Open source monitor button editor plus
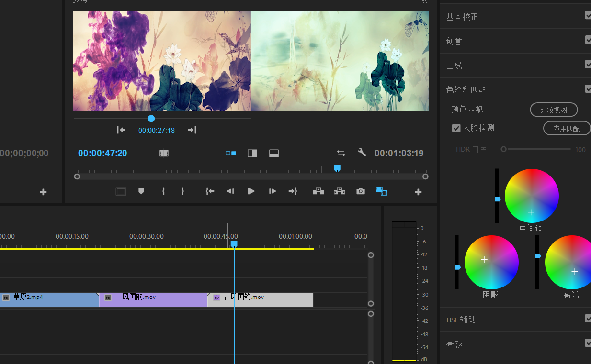 [x=43, y=192]
